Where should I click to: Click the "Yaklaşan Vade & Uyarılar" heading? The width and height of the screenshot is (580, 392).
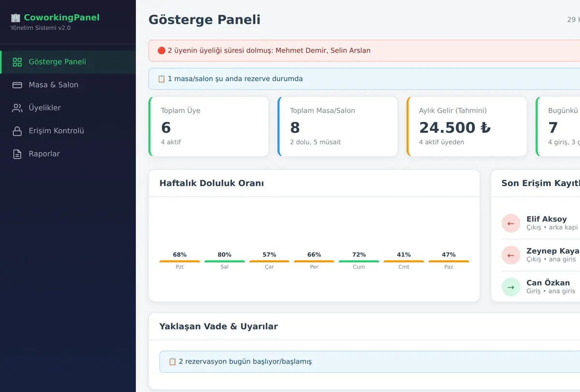coord(218,326)
